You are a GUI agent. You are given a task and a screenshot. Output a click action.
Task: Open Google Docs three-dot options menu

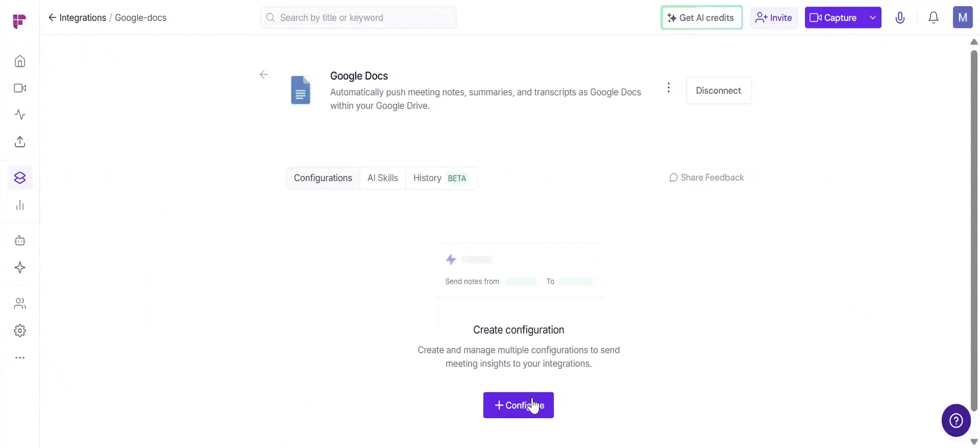[x=668, y=88]
